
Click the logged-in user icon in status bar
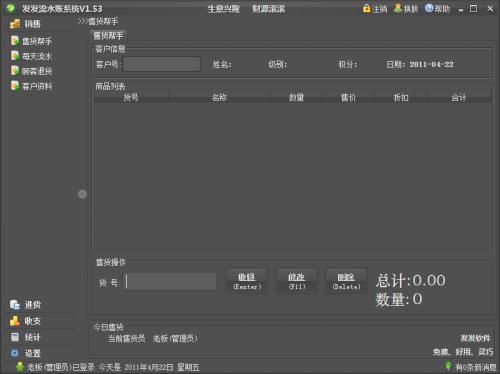20,367
